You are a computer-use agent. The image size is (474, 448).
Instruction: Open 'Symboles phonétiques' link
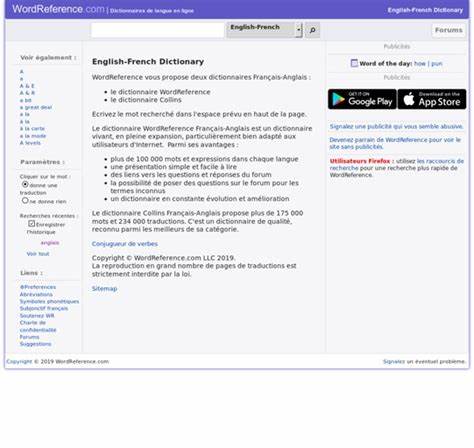click(49, 301)
